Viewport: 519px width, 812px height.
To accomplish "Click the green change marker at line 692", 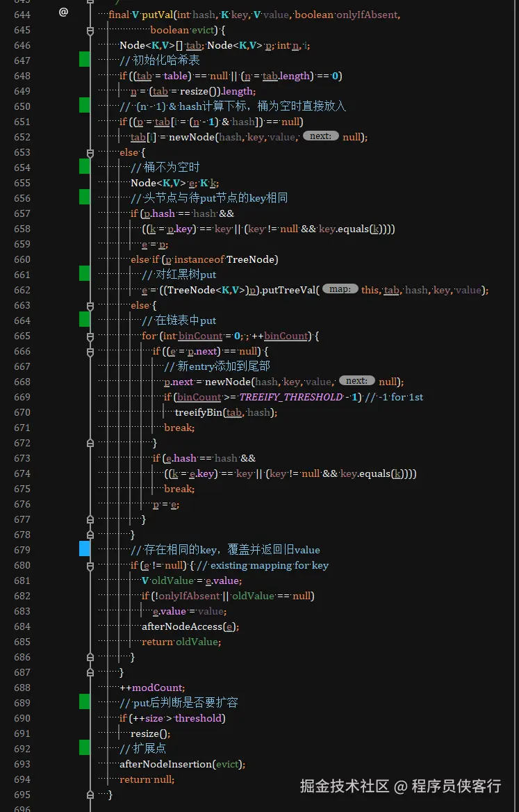I will (84, 747).
